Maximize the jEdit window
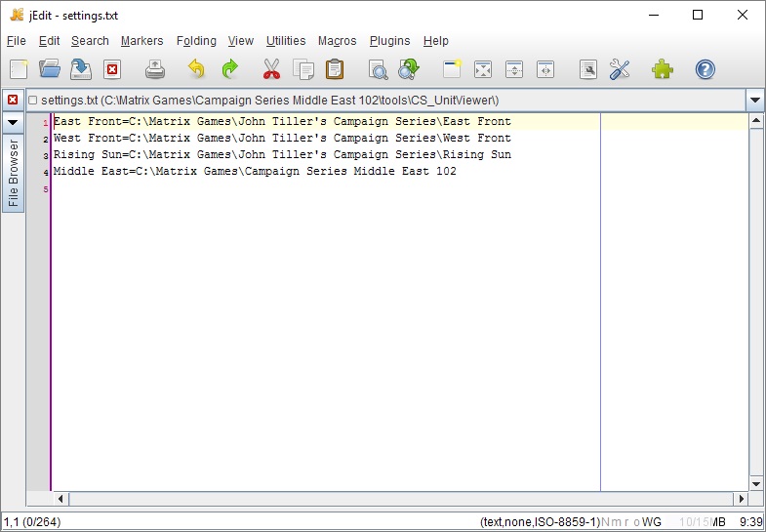Screen dimensions: 766x532 point(698,16)
